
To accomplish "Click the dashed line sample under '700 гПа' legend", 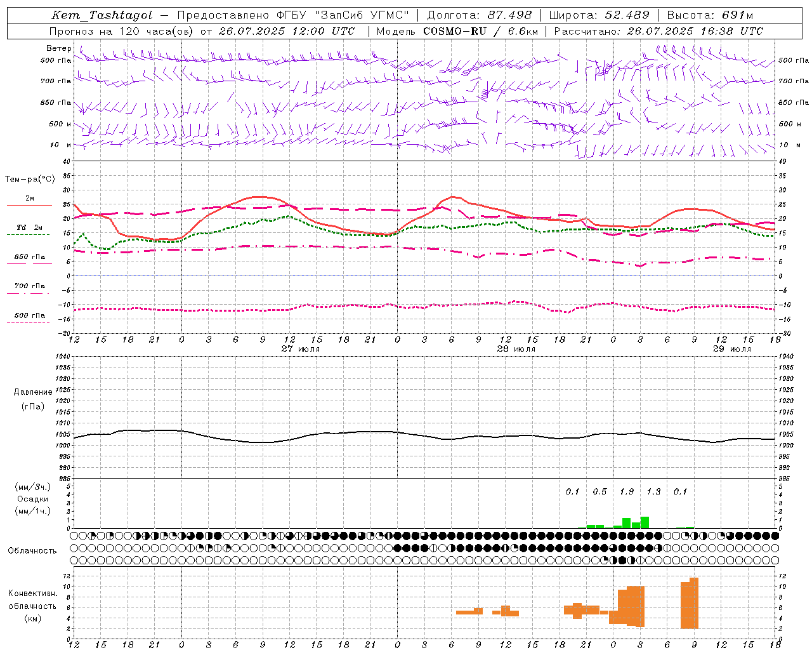I will point(28,293).
